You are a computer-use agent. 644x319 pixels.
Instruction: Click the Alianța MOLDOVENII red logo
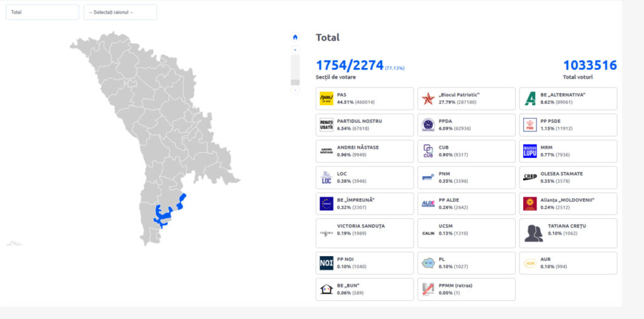[x=530, y=203]
